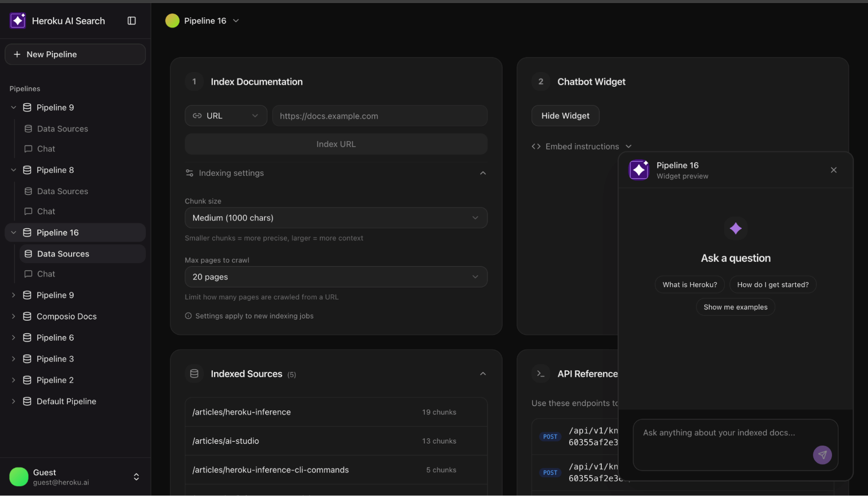868x496 pixels.
Task: Click the link icon in the URL selector
Action: click(197, 115)
